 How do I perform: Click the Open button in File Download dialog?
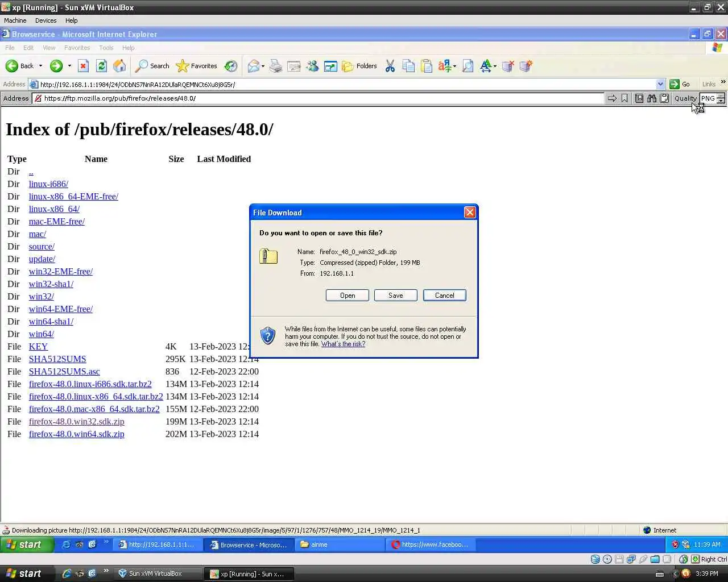tap(348, 296)
